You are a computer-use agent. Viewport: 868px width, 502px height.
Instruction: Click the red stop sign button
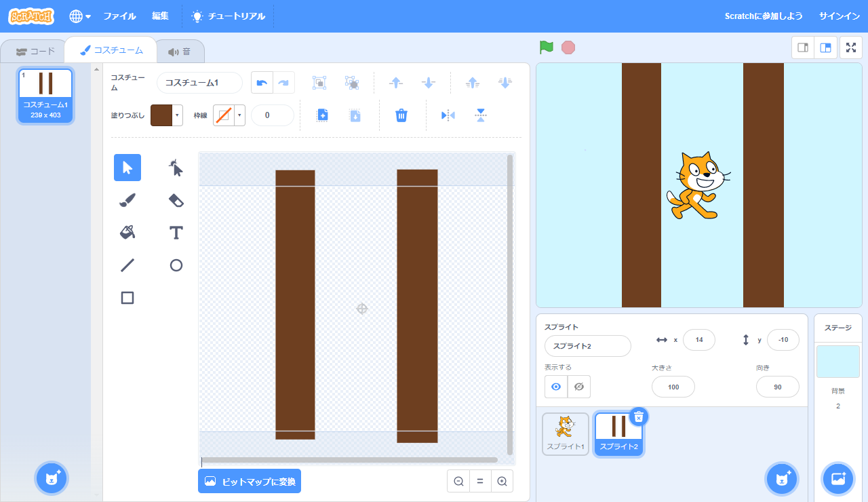point(568,47)
